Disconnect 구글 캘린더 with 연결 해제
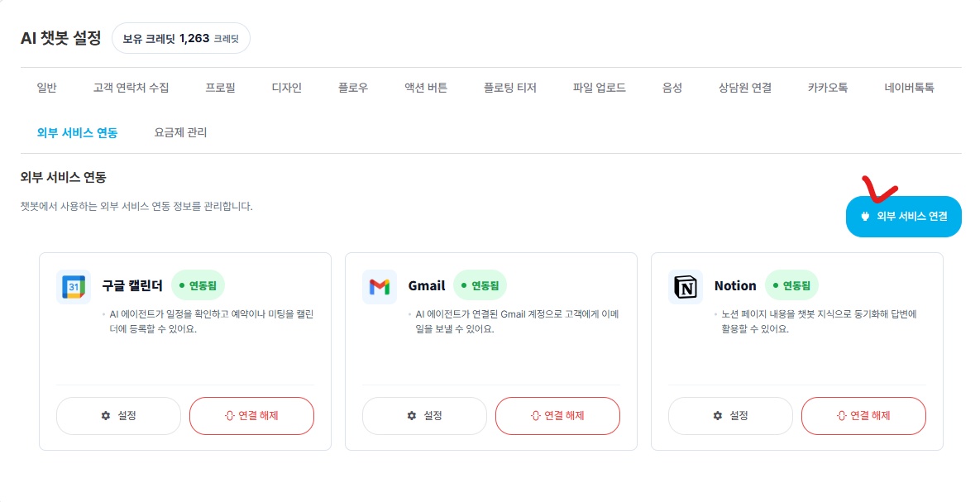The height and width of the screenshot is (502, 980). click(x=252, y=416)
